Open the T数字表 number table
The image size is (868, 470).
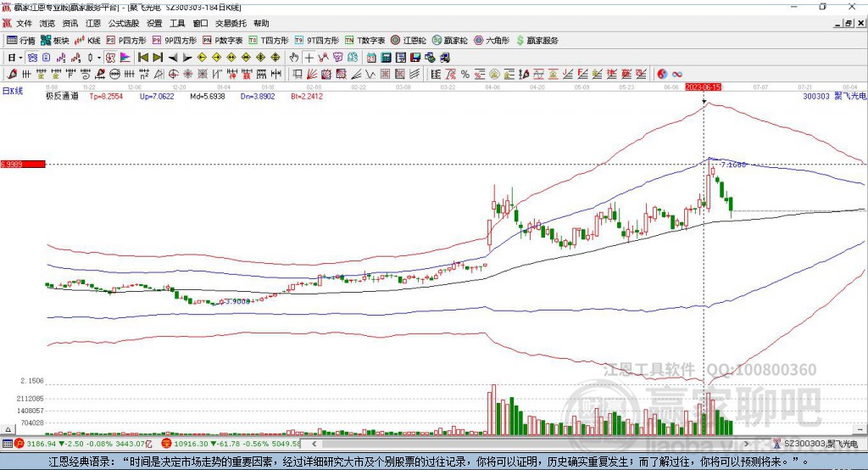[x=364, y=41]
